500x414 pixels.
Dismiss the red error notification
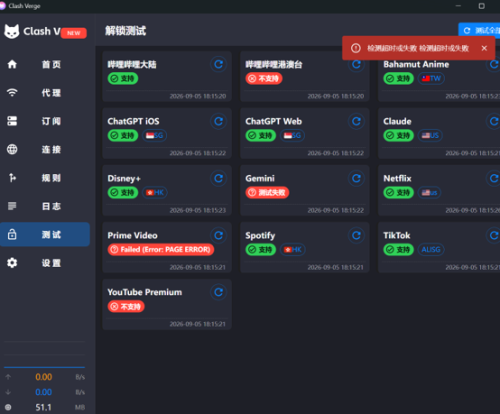(x=484, y=48)
